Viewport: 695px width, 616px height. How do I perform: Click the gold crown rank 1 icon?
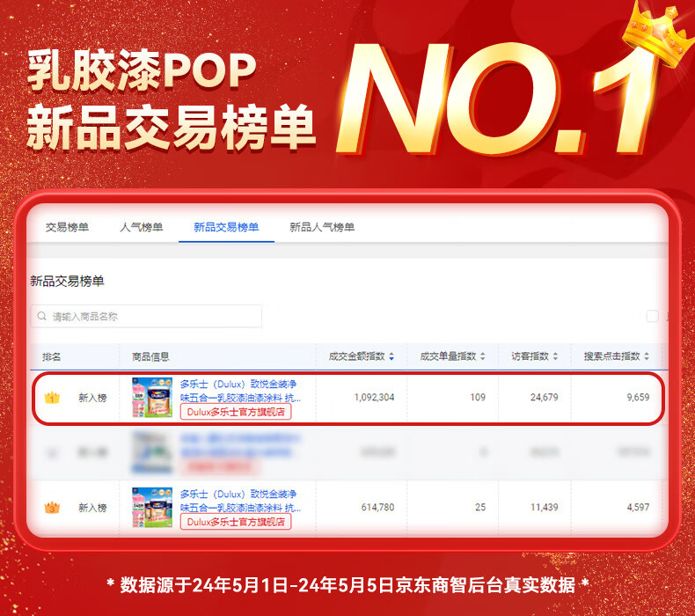tap(52, 398)
